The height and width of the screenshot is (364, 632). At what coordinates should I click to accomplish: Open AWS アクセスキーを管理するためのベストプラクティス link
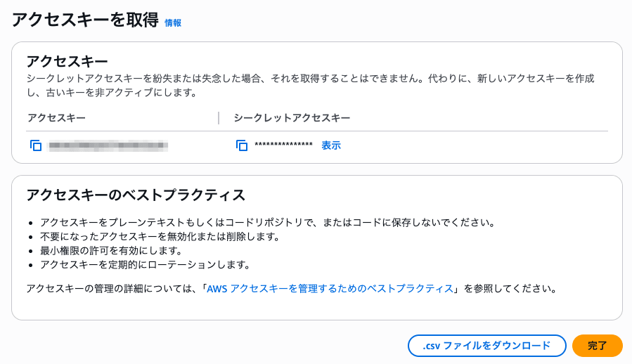330,289
